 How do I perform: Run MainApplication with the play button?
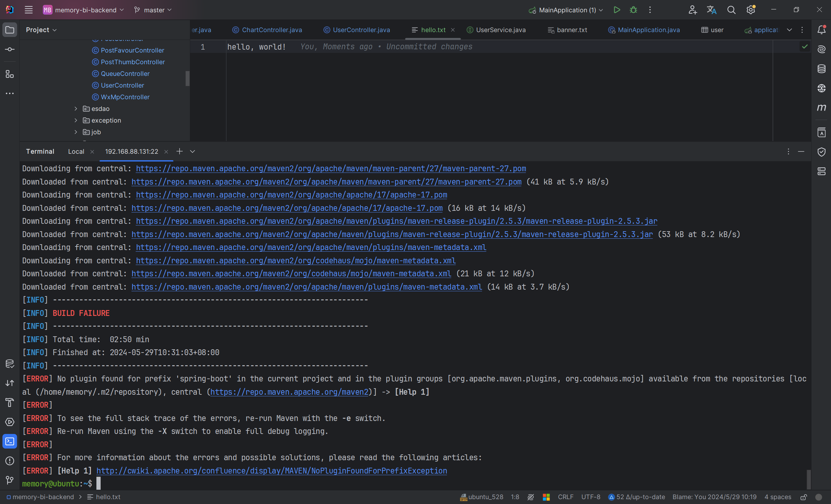pos(616,10)
